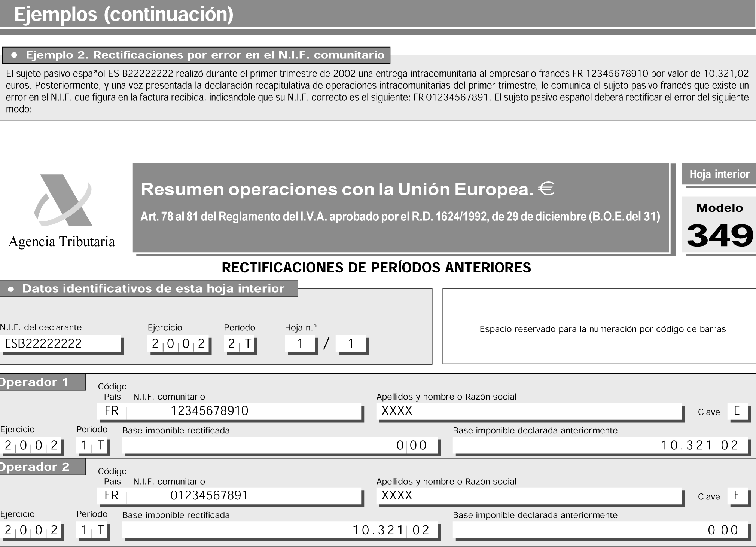
Task: Click Operador 2 Clave field
Action: pos(738,496)
